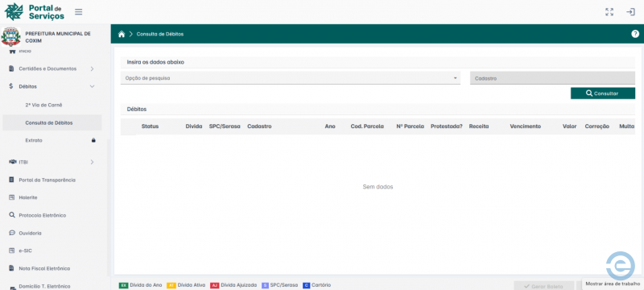The height and width of the screenshot is (290, 644).
Task: Go to home via house icon
Action: tap(122, 34)
